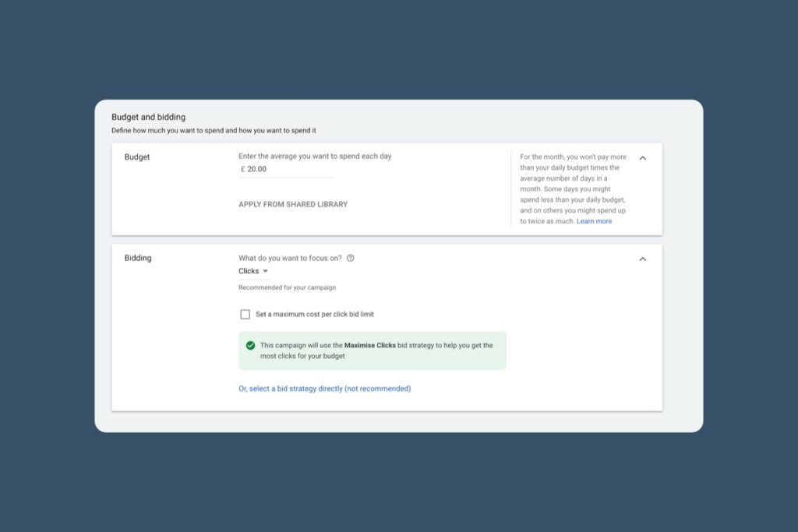Image resolution: width=798 pixels, height=532 pixels.
Task: Collapse the Bidding section chevron
Action: [643, 259]
